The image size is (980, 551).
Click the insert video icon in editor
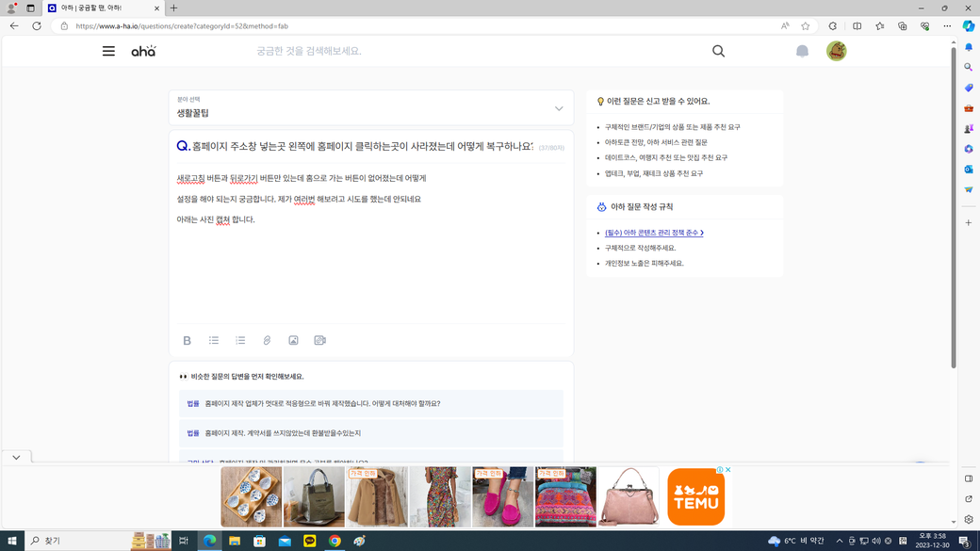tap(319, 341)
